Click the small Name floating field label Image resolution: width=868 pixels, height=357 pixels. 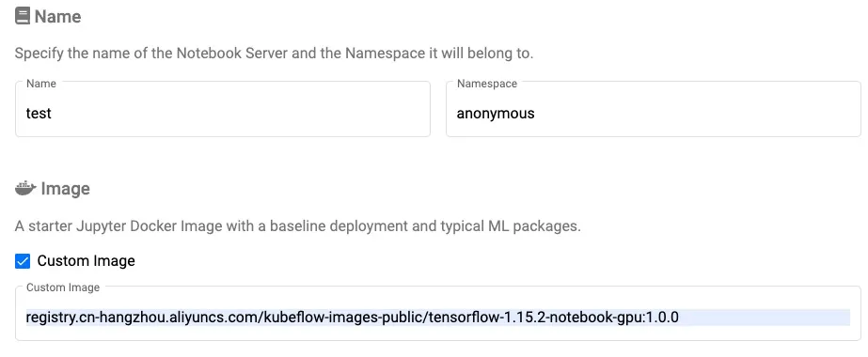(41, 84)
